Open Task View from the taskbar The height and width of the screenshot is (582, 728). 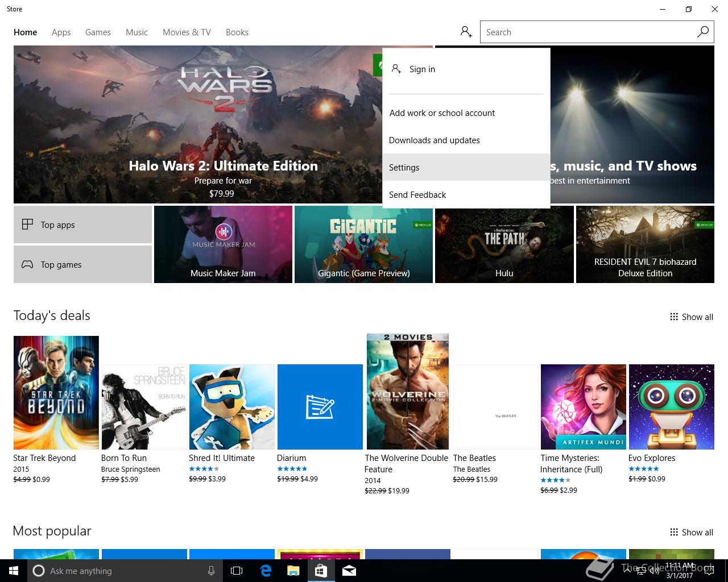click(x=237, y=571)
